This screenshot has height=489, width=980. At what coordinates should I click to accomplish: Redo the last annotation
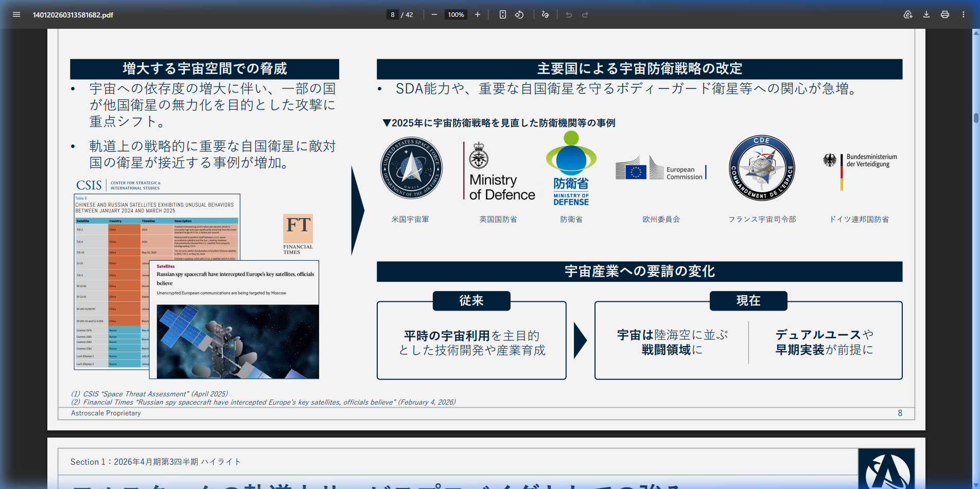585,14
